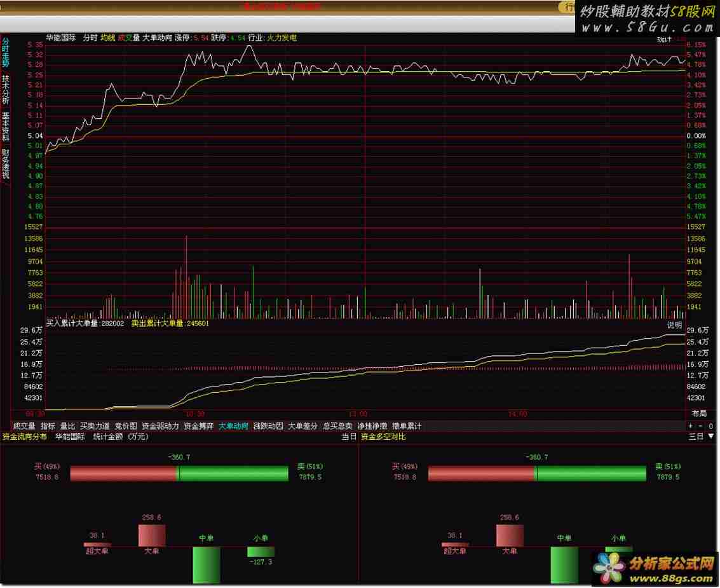
Task: Click the 买入累计大单量 value 282002
Action: [x=112, y=324]
